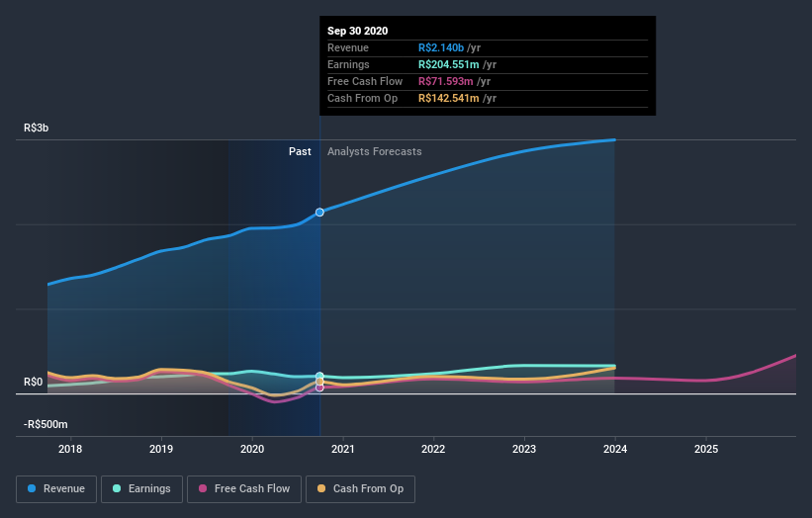Click the 2018 x-axis label
The width and height of the screenshot is (812, 518).
[x=70, y=449]
